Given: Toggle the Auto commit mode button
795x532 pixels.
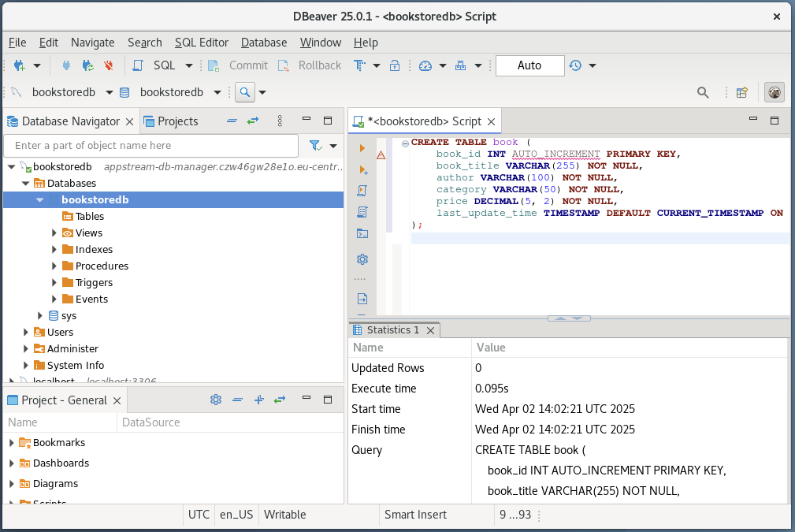Looking at the screenshot, I should point(529,65).
